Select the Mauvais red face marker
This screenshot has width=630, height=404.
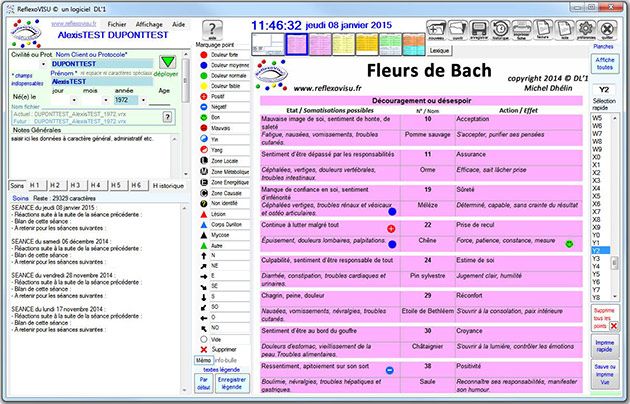[204, 128]
